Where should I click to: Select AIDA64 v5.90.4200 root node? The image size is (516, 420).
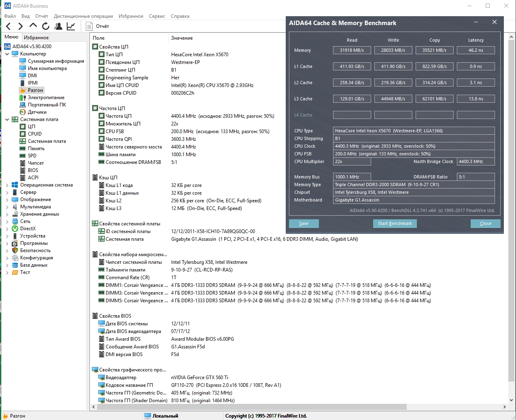pos(32,47)
